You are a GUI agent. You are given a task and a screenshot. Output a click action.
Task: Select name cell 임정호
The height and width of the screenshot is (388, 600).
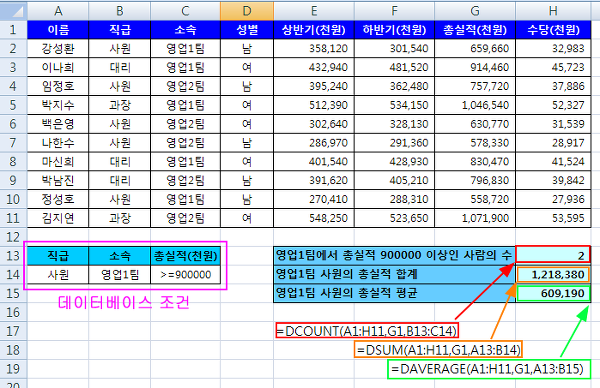coord(58,86)
